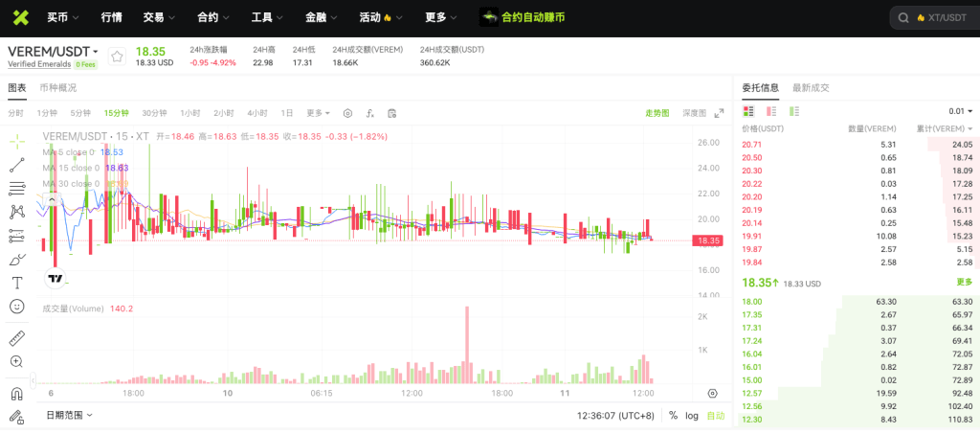Select the brush drawing tool

point(17,260)
